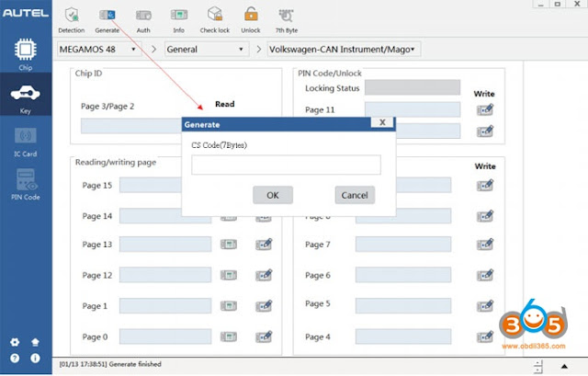Click the Page 4 value field
The height and width of the screenshot is (376, 588).
pos(403,336)
